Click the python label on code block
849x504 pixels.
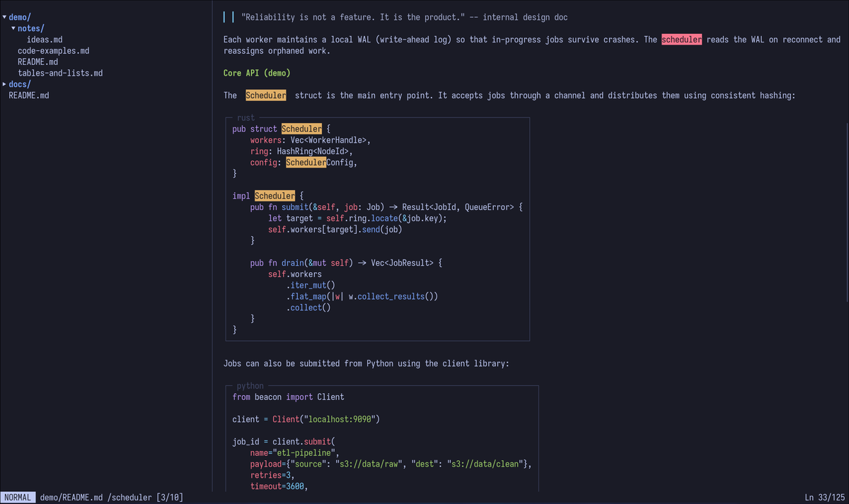click(x=250, y=386)
